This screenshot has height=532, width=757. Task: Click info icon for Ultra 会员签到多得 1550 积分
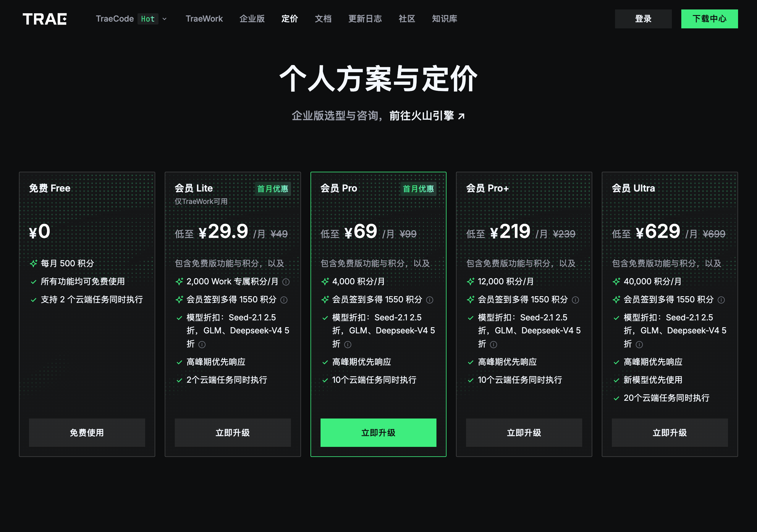click(722, 300)
